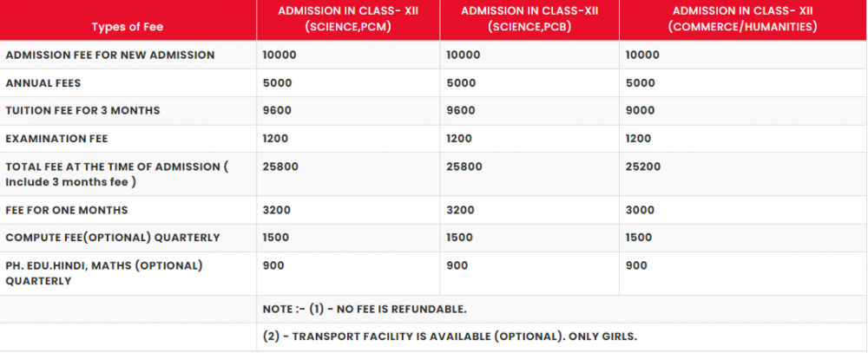This screenshot has width=868, height=353.
Task: Select the transport facility note text
Action: pyautogui.click(x=452, y=337)
